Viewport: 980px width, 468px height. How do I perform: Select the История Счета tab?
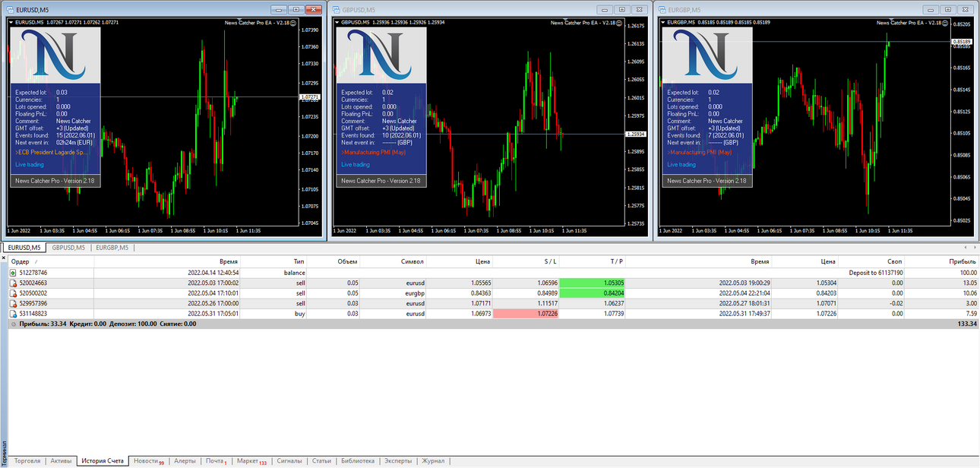click(103, 460)
